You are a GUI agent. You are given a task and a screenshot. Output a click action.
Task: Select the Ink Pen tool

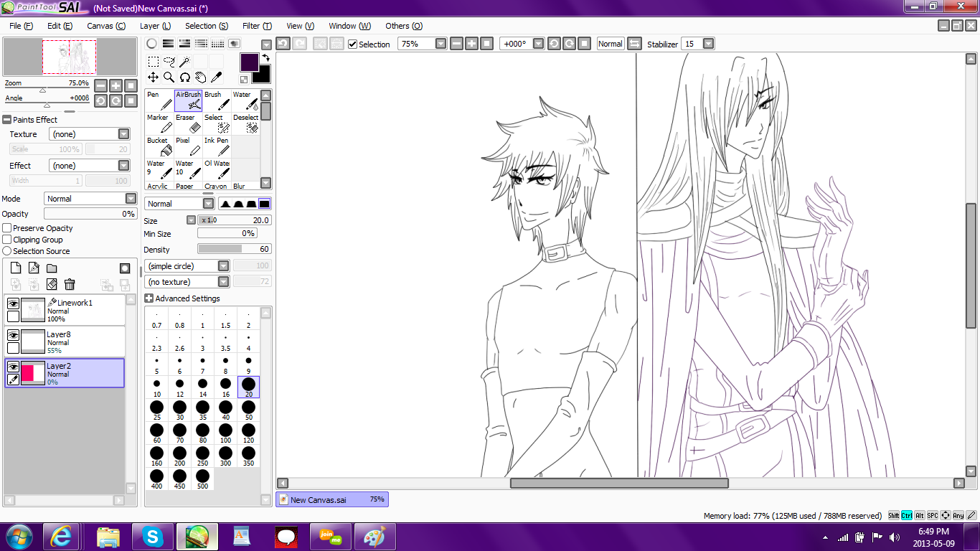click(x=217, y=146)
